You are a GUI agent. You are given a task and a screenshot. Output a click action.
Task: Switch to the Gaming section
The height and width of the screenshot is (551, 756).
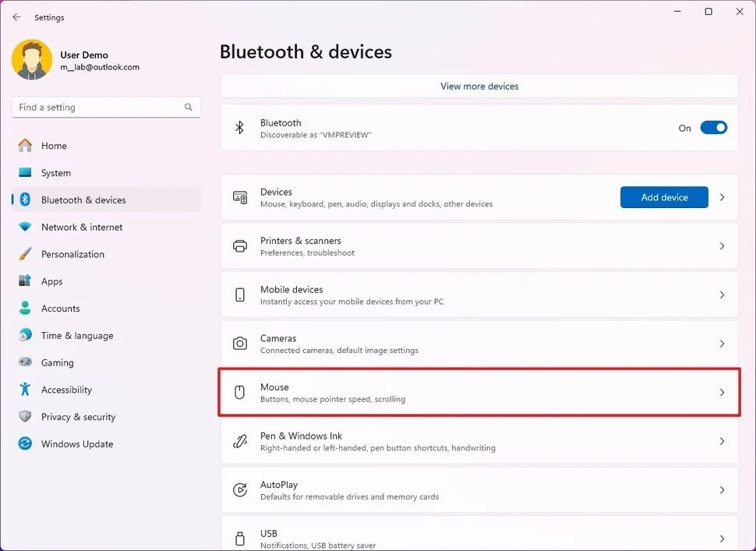56,362
